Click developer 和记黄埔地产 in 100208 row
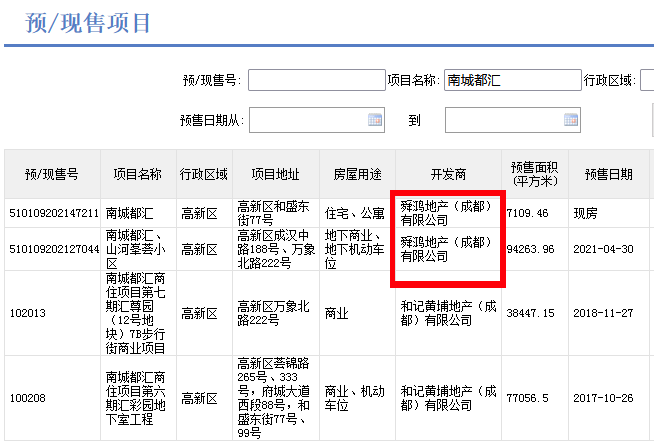 pyautogui.click(x=448, y=398)
